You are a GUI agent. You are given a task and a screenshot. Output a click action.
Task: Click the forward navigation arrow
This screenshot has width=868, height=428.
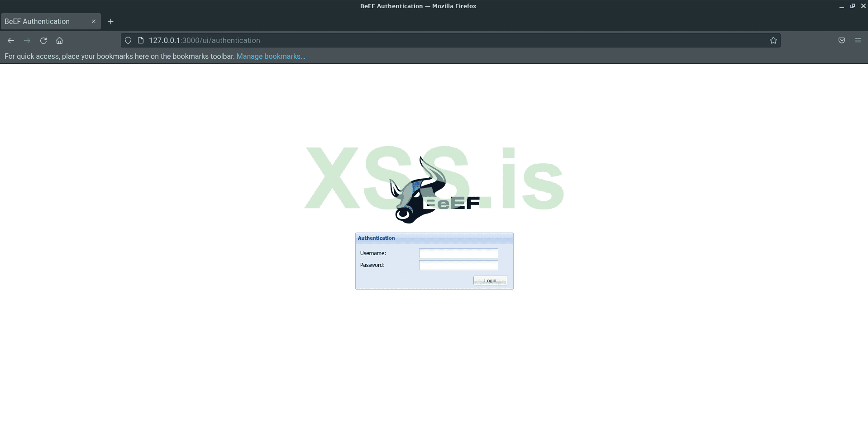[27, 41]
